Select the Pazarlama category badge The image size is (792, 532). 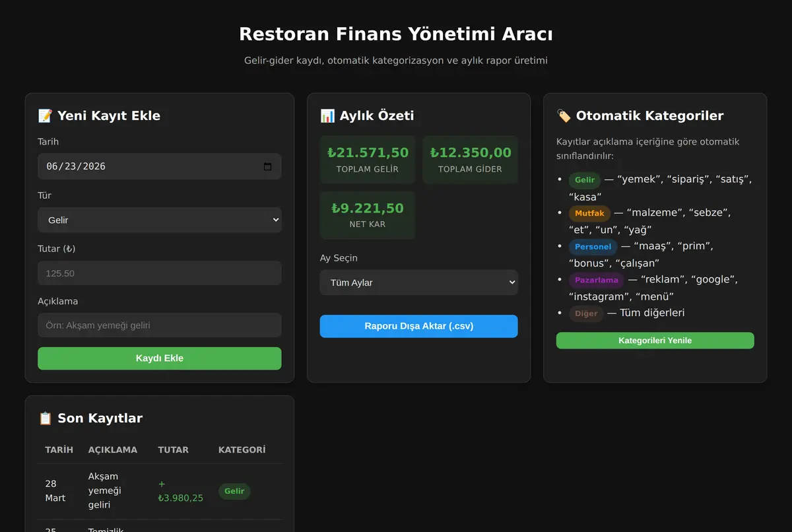[x=597, y=280]
